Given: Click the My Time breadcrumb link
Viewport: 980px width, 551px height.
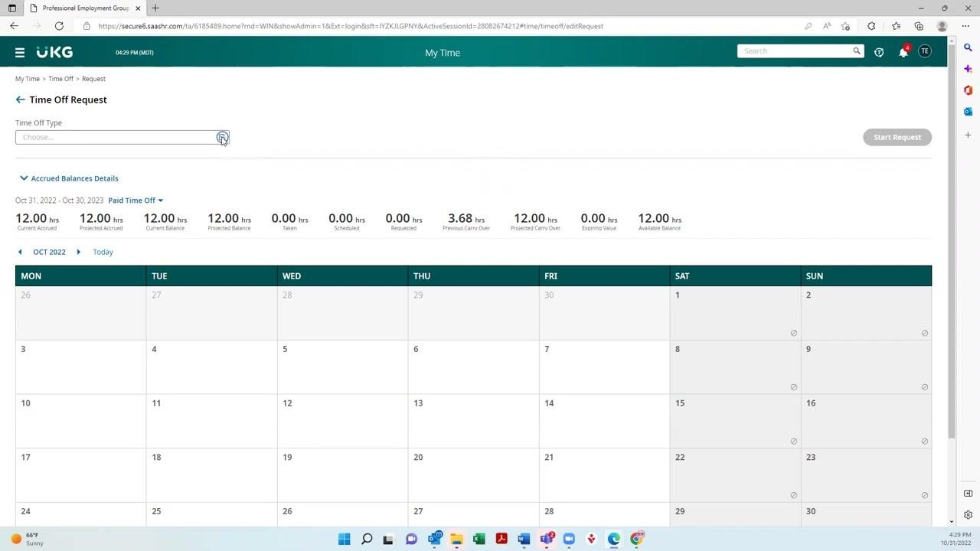Looking at the screenshot, I should click(x=28, y=79).
